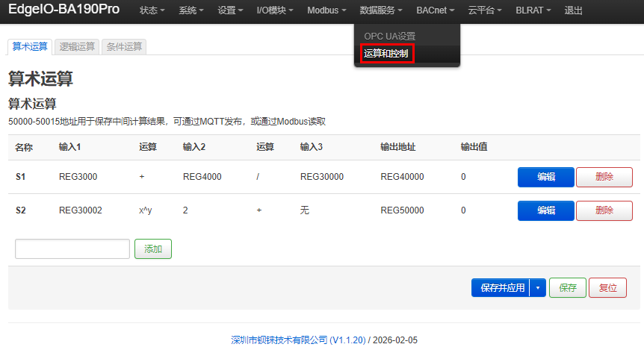Expand the Modbus menu
644x350 pixels.
point(326,10)
